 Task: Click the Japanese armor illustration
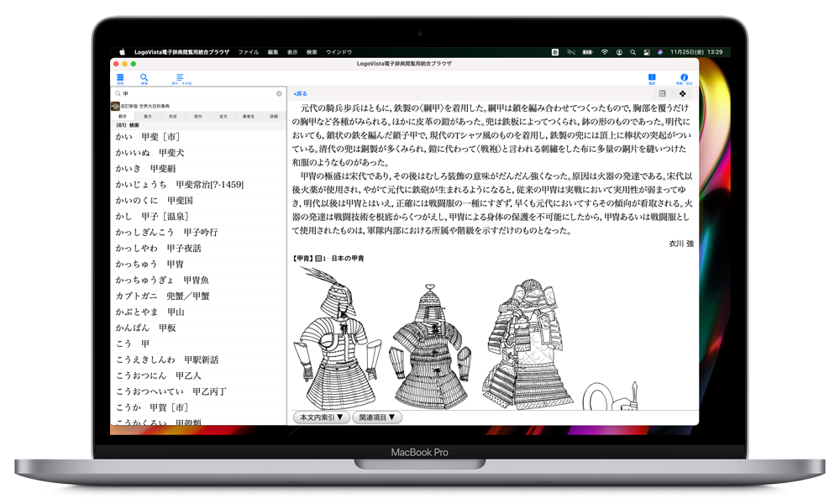coord(467,339)
